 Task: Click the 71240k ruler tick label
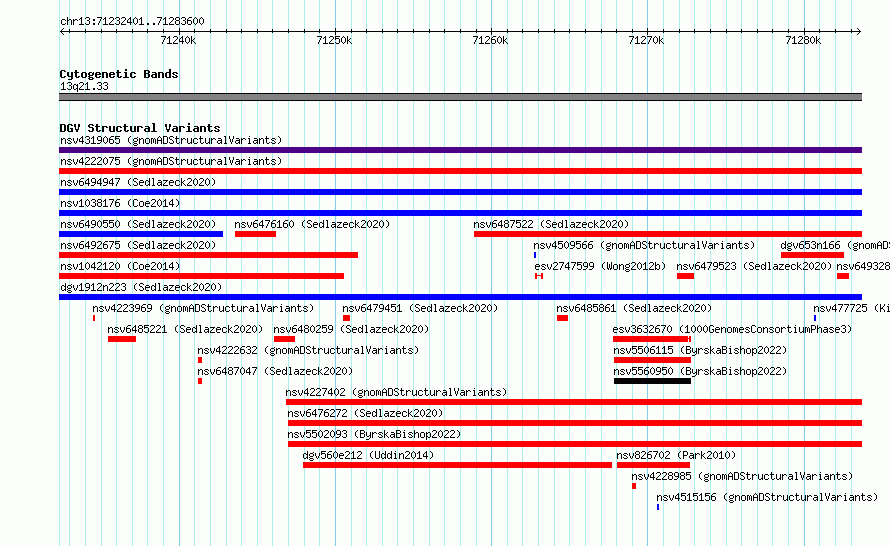(178, 40)
